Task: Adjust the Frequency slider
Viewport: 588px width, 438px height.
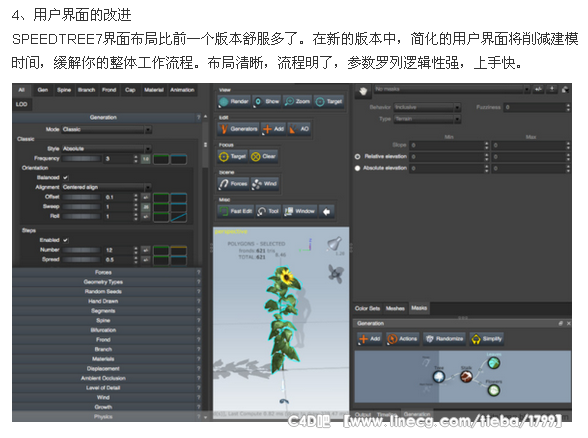Action: pyautogui.click(x=82, y=159)
